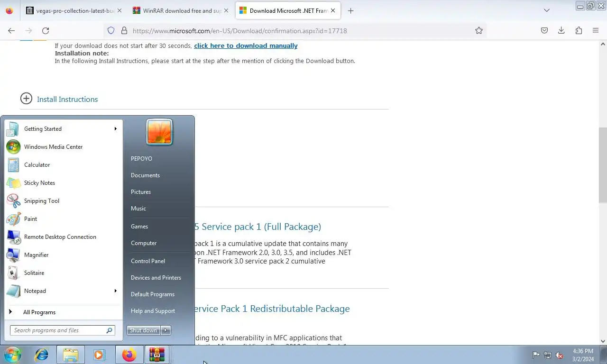Open Action Center flag in tray

(536, 355)
